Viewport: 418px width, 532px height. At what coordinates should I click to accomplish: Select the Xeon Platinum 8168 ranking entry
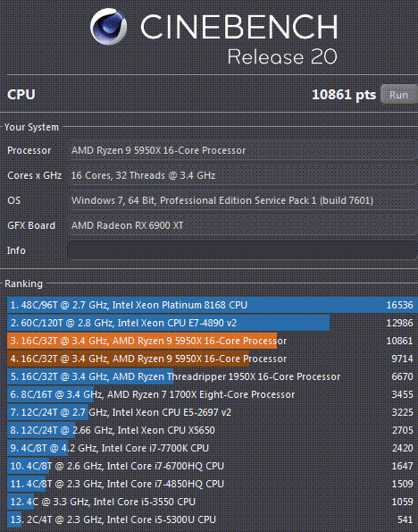coord(213,305)
